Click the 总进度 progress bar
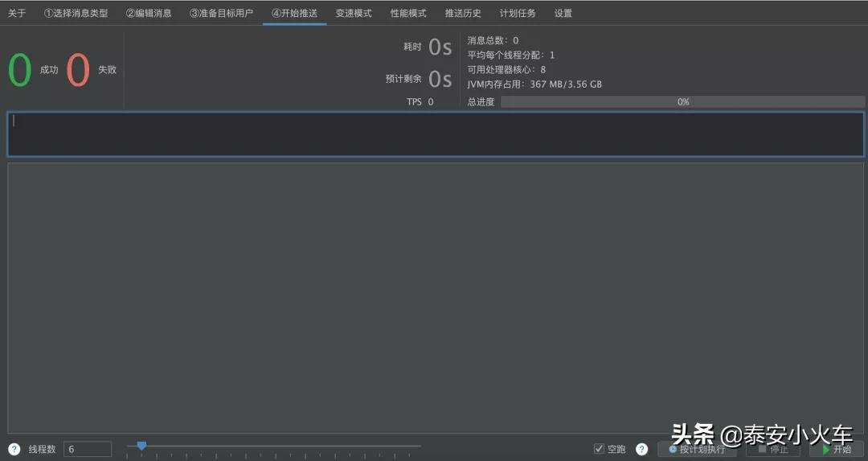 (682, 102)
